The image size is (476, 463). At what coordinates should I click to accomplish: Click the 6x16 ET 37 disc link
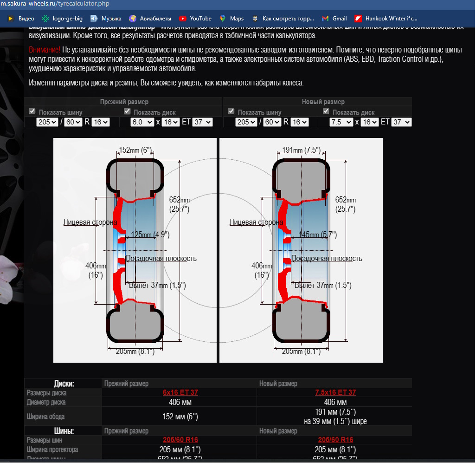(x=180, y=392)
